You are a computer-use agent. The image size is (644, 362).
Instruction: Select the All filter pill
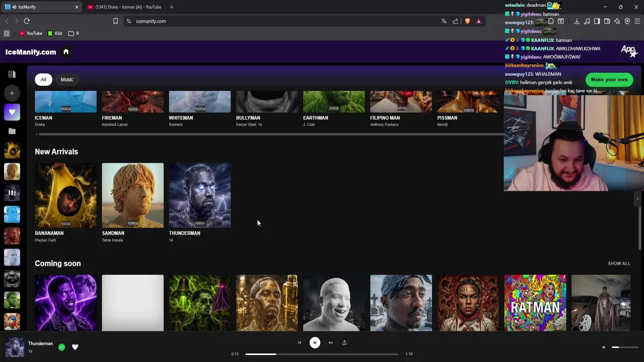coord(43,79)
